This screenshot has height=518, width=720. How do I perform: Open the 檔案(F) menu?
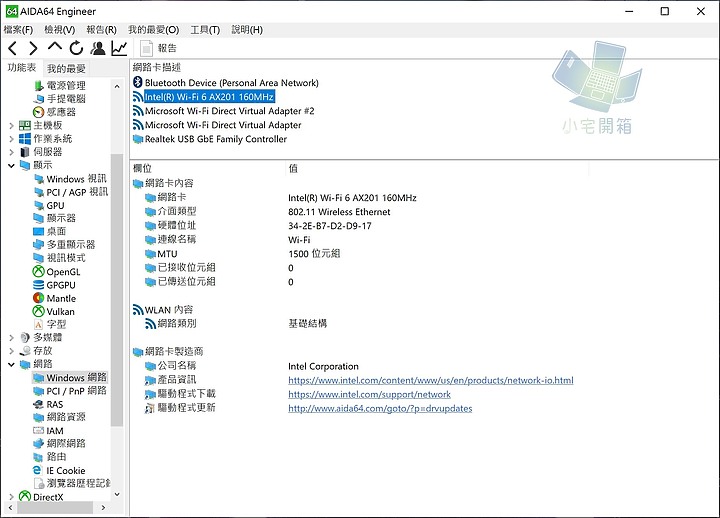[x=18, y=30]
